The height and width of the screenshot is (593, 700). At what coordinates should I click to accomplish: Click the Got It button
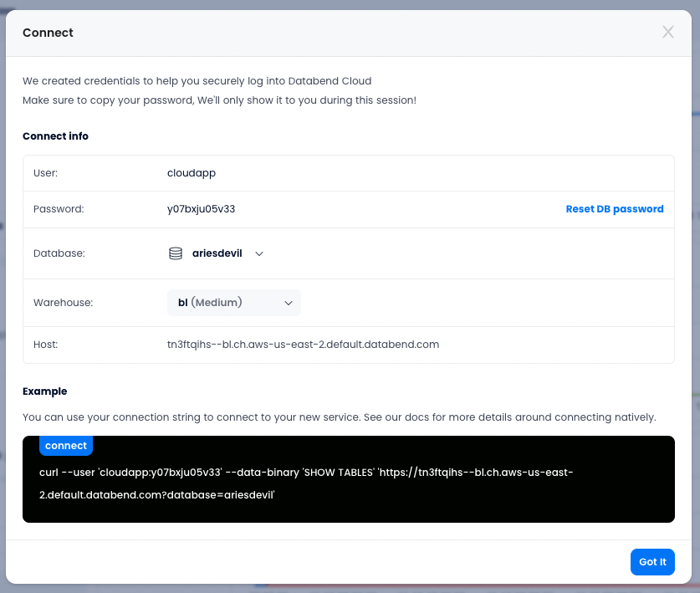click(x=652, y=562)
